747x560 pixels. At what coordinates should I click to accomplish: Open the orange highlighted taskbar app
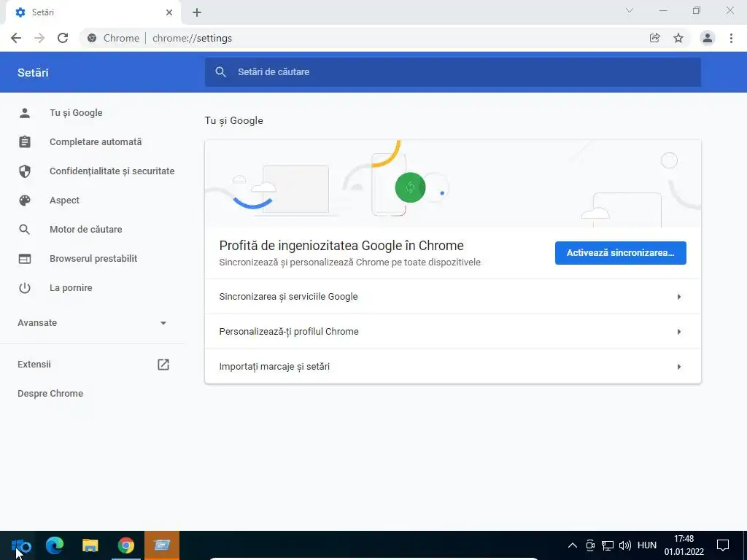[x=162, y=545]
